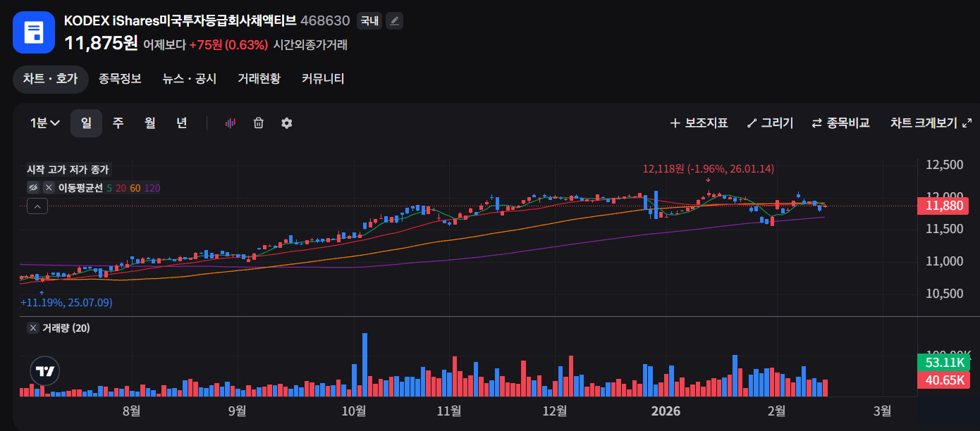The height and width of the screenshot is (431, 980).
Task: Click the stock code 468630
Action: [325, 20]
